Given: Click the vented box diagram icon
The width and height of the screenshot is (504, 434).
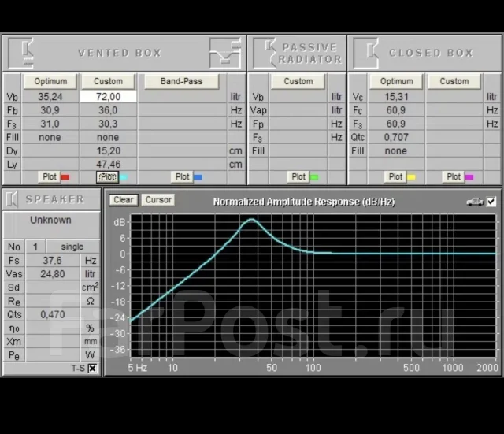Looking at the screenshot, I should tap(224, 53).
